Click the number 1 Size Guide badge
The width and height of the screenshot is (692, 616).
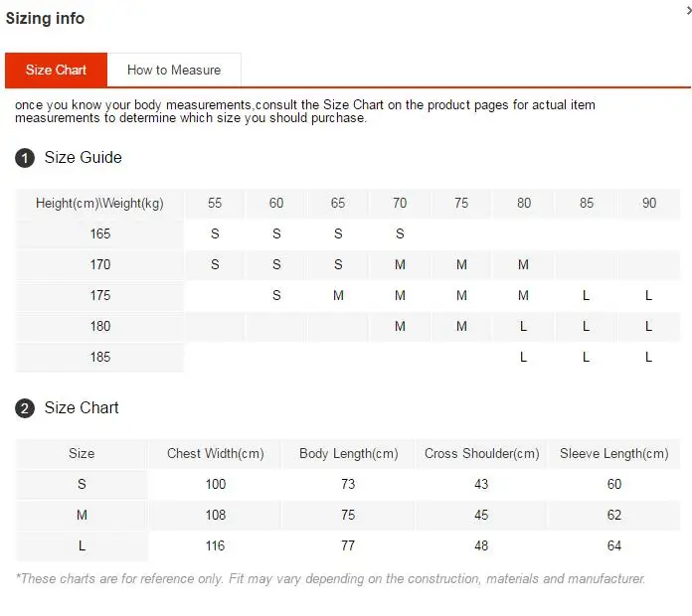point(25,158)
